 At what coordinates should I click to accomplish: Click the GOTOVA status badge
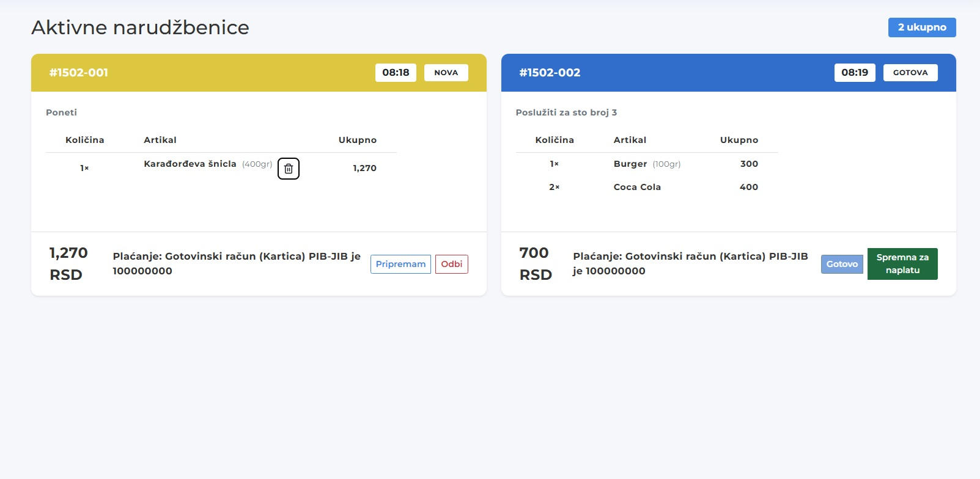(x=910, y=73)
